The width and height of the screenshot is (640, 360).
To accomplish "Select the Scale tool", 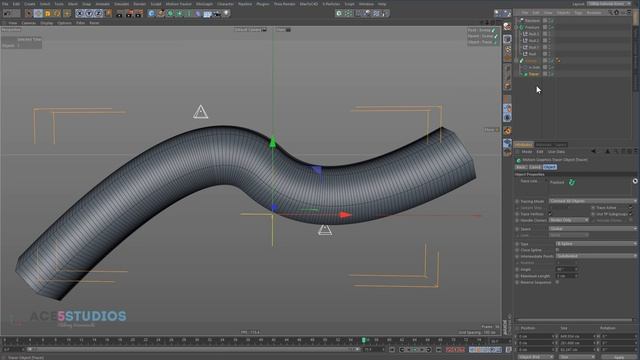I will point(48,13).
